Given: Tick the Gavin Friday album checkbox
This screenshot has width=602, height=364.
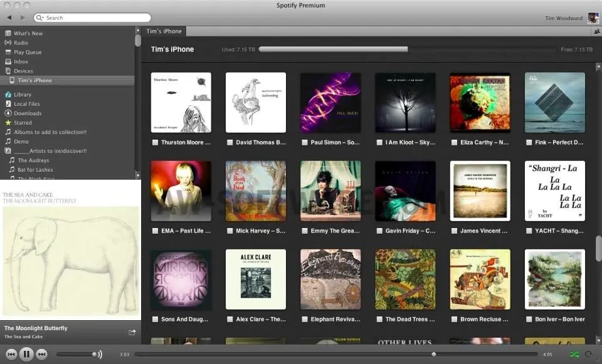Looking at the screenshot, I should (379, 231).
